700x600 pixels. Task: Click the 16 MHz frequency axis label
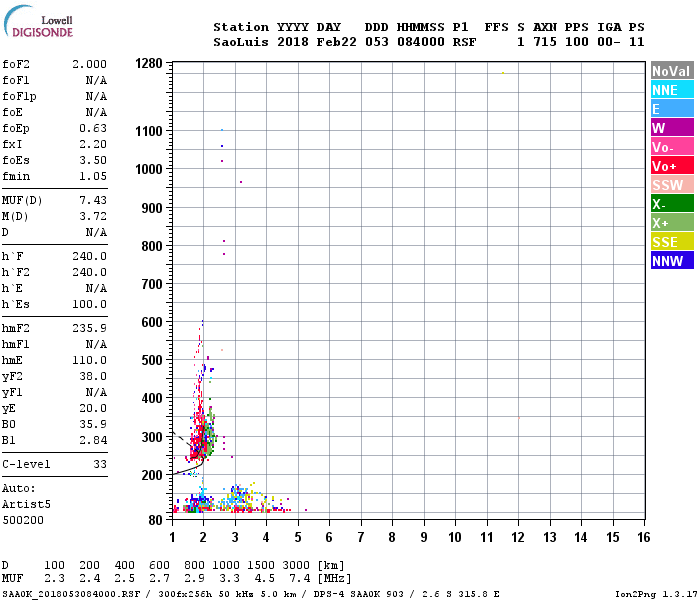tap(644, 537)
